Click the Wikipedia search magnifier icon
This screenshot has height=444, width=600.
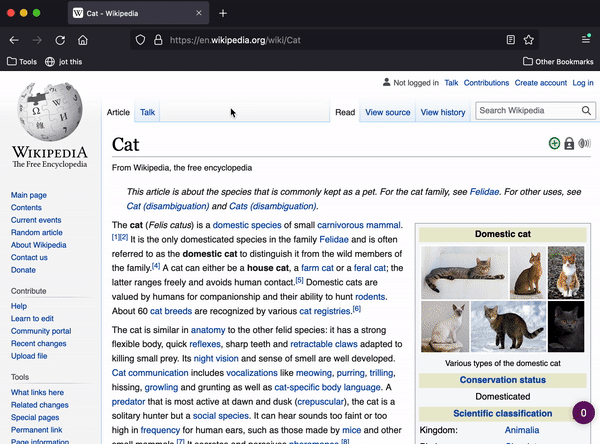pos(586,111)
